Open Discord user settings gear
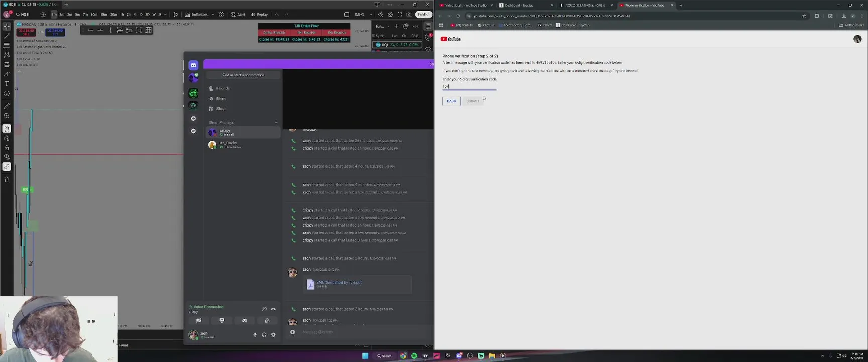This screenshot has width=868, height=362. point(273,335)
